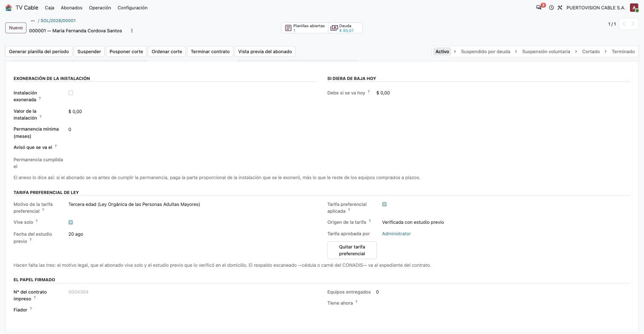Open the activities clock icon
The height and width of the screenshot is (334, 644).
[551, 8]
